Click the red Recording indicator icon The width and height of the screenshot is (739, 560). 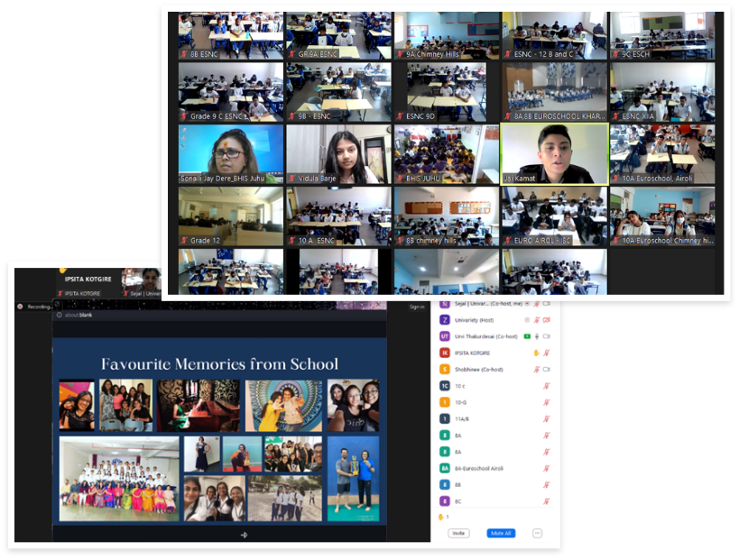click(21, 307)
